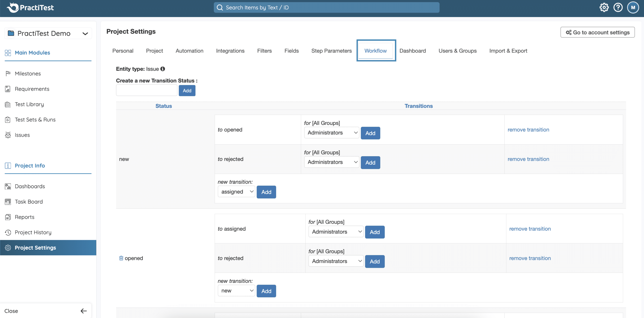Focus the search items field

click(x=327, y=8)
